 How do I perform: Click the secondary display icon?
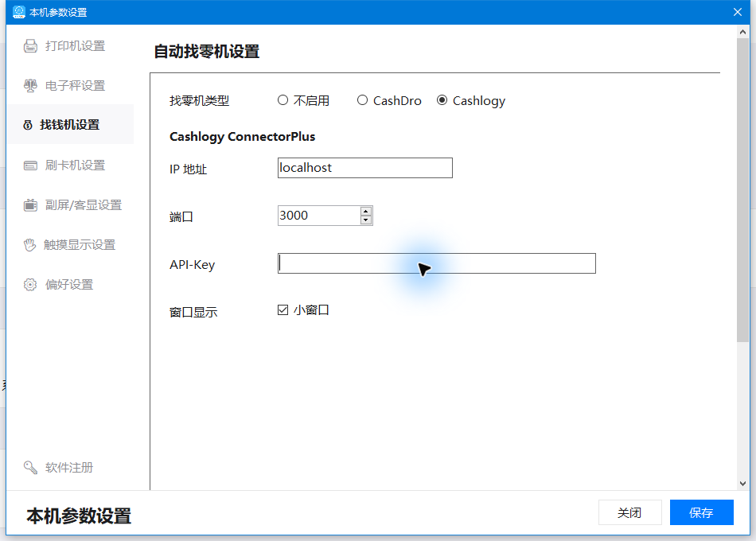pos(30,205)
